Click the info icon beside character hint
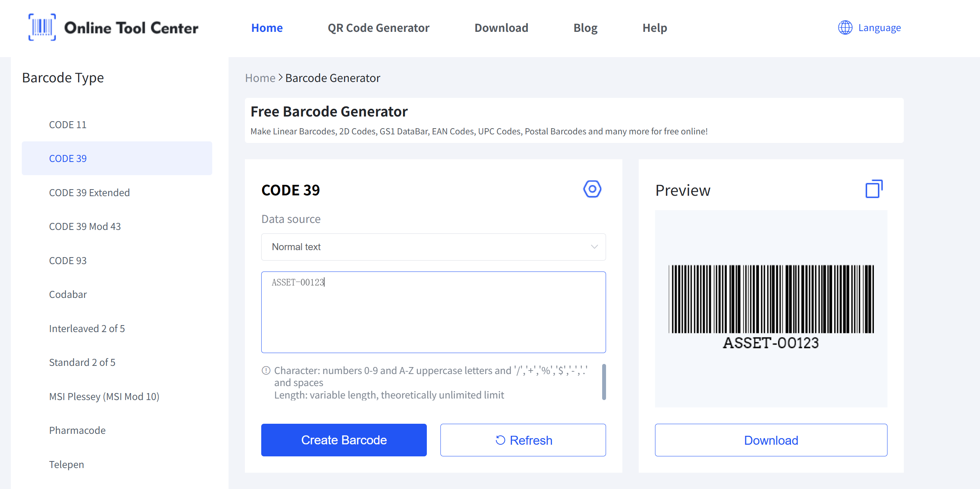 click(x=266, y=371)
